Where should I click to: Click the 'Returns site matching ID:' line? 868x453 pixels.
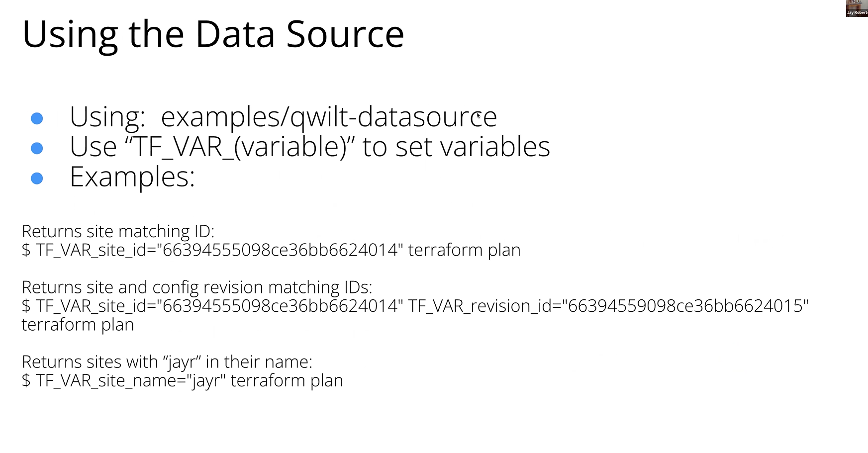coord(118,232)
